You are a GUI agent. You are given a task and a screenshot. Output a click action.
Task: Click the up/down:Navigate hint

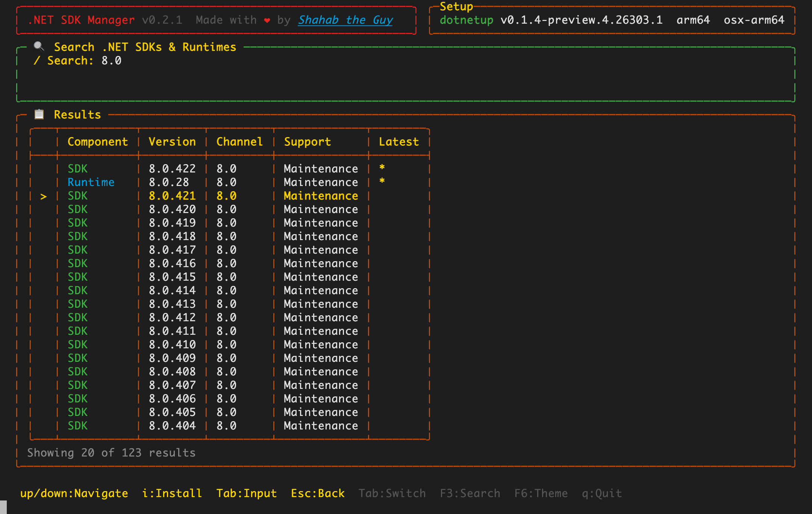74,493
